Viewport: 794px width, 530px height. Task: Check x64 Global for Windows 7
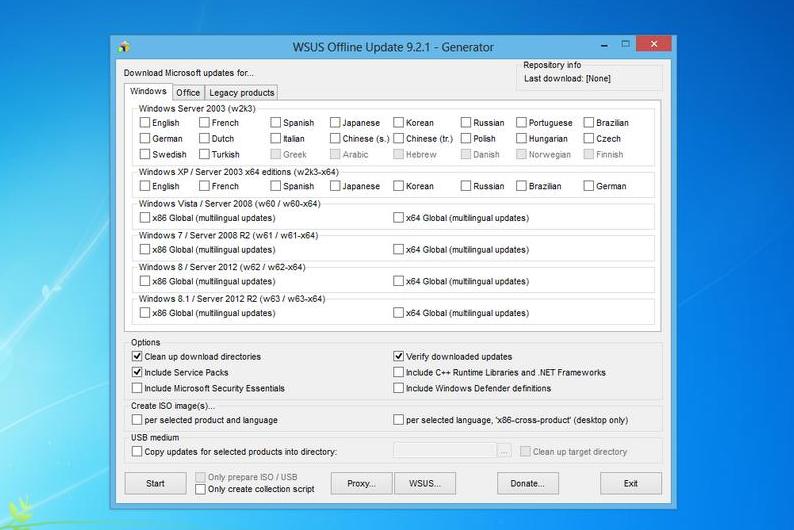(399, 249)
